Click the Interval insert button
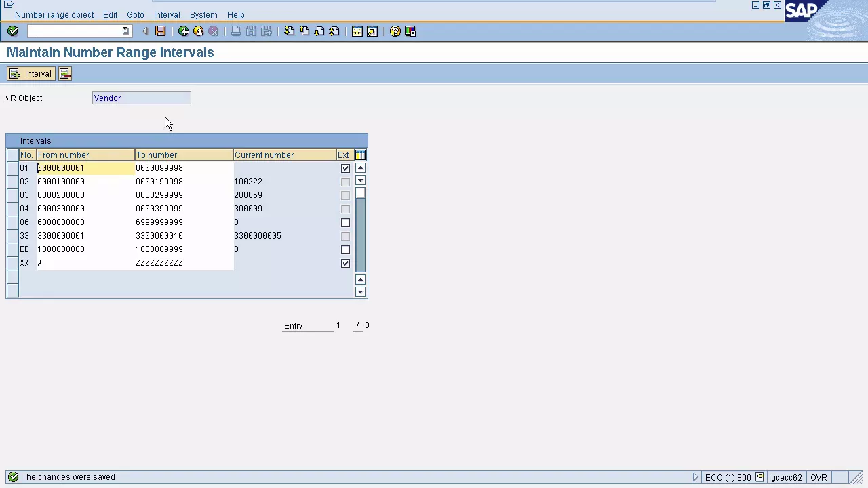Image resolution: width=868 pixels, height=488 pixels. 31,74
